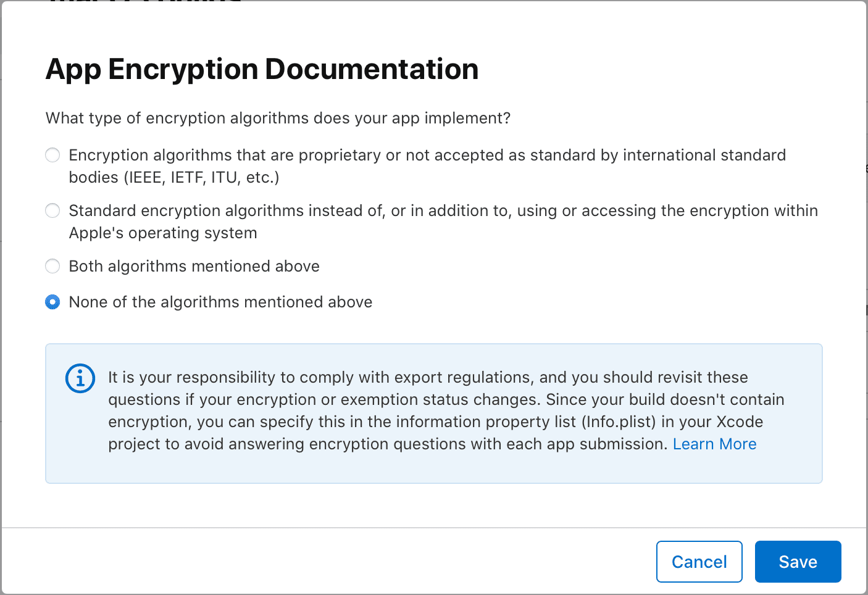
Task: Click the "Both algorithms mentioned above" label text
Action: point(194,266)
